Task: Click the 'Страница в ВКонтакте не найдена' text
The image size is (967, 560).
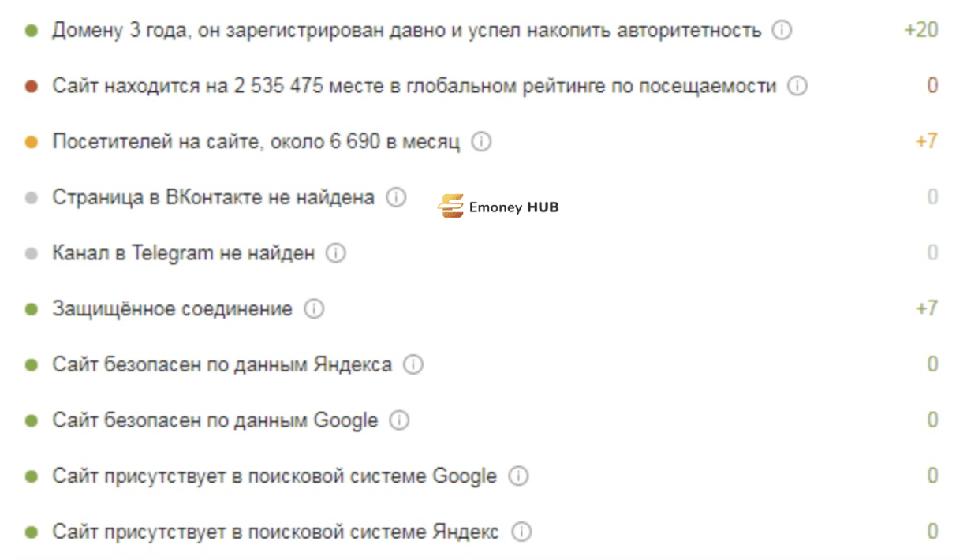Action: click(x=213, y=198)
